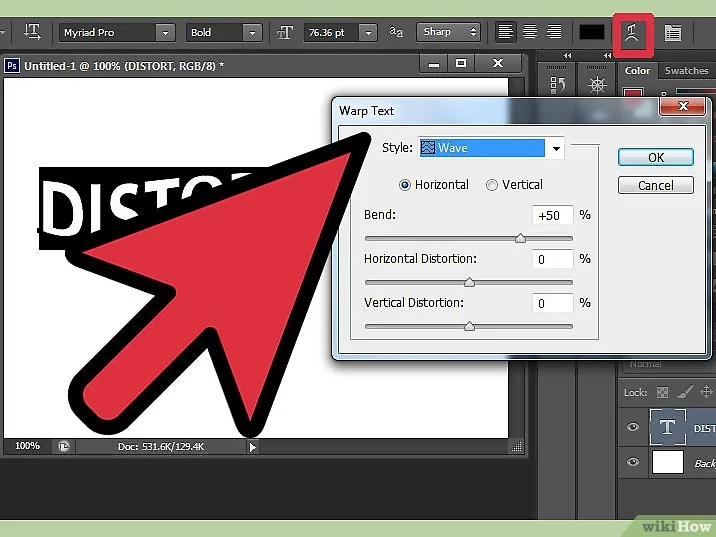This screenshot has height=537, width=716.
Task: Select center align text icon
Action: click(528, 32)
